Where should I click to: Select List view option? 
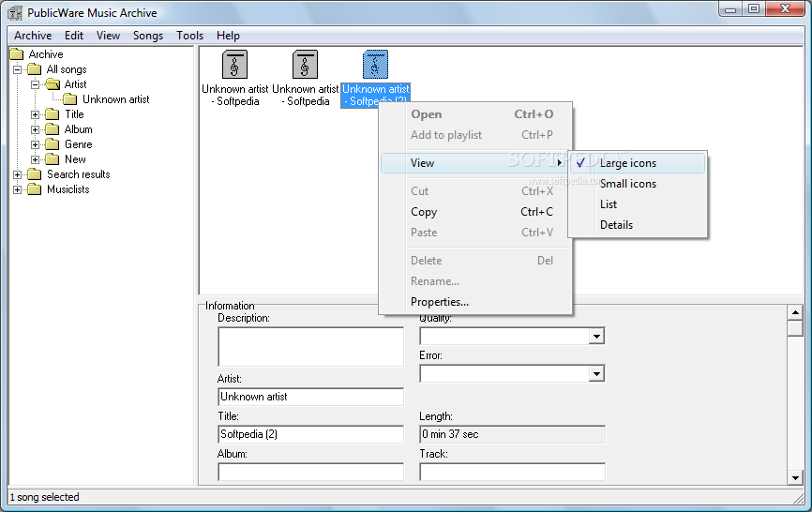(x=638, y=204)
